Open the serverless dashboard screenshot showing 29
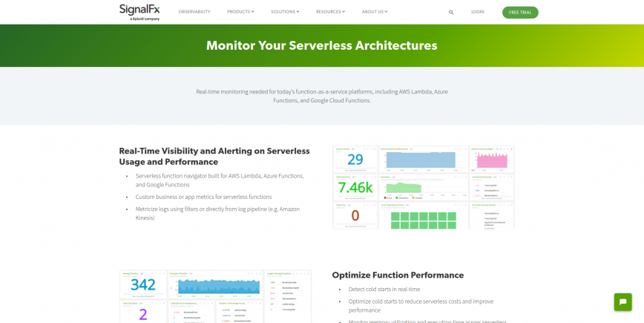This screenshot has width=644, height=323. tap(424, 187)
